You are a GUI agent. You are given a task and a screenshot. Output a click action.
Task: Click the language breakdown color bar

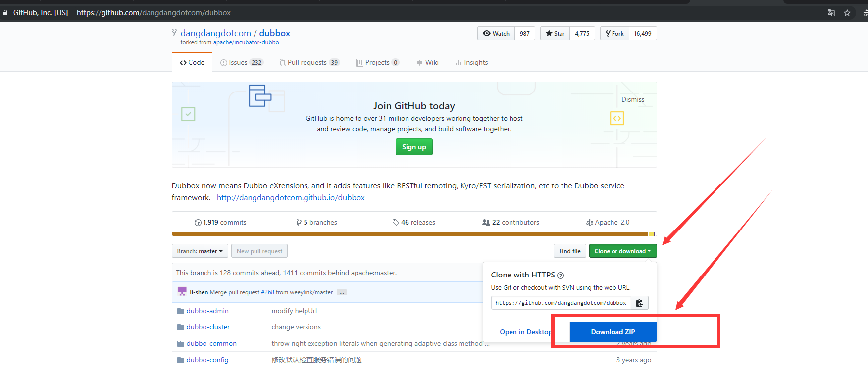(414, 234)
